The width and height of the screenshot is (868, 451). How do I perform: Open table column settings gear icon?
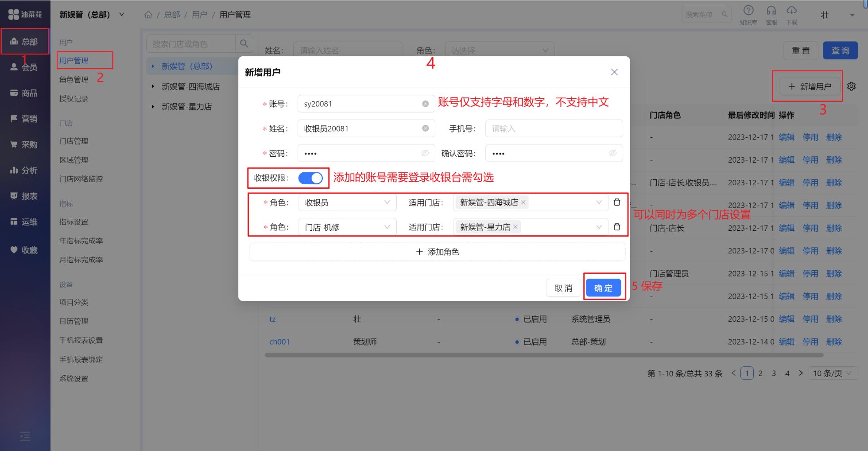click(851, 86)
